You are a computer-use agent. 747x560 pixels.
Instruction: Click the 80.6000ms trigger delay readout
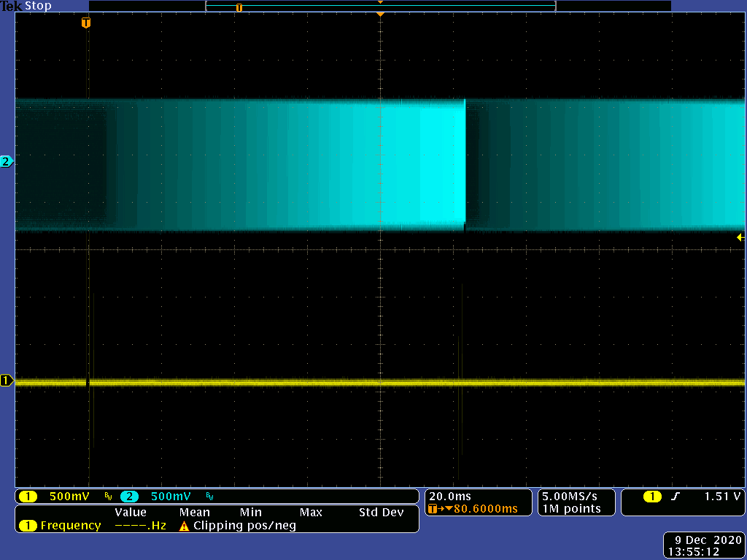[485, 509]
